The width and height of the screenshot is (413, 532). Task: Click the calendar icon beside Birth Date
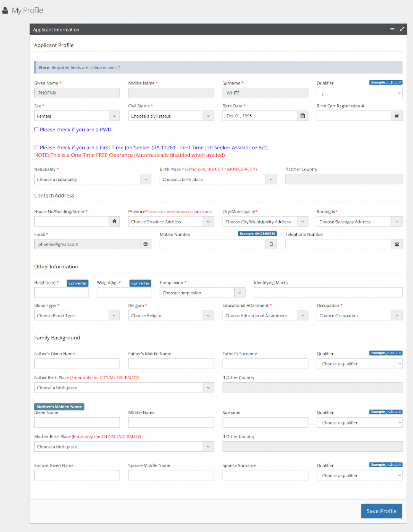pyautogui.click(x=302, y=116)
